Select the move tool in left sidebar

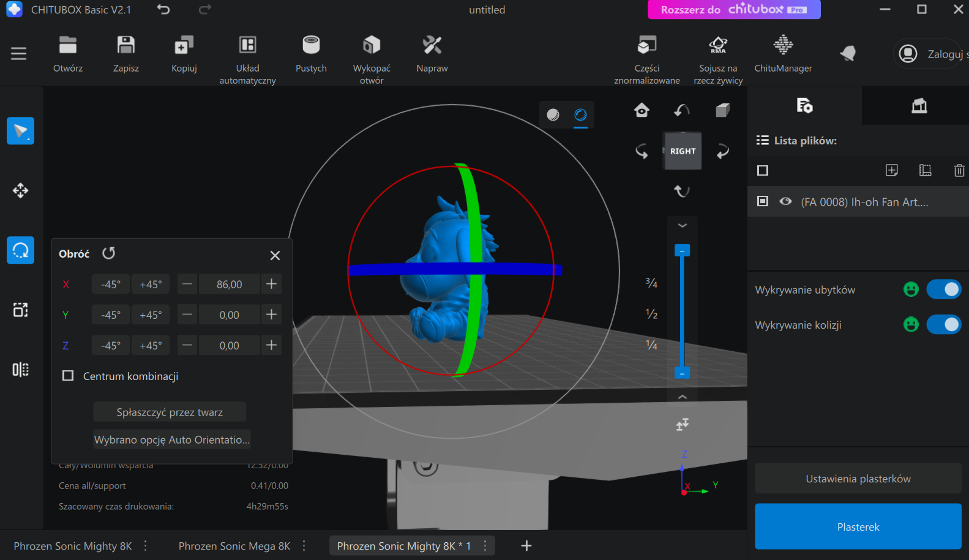coord(20,190)
